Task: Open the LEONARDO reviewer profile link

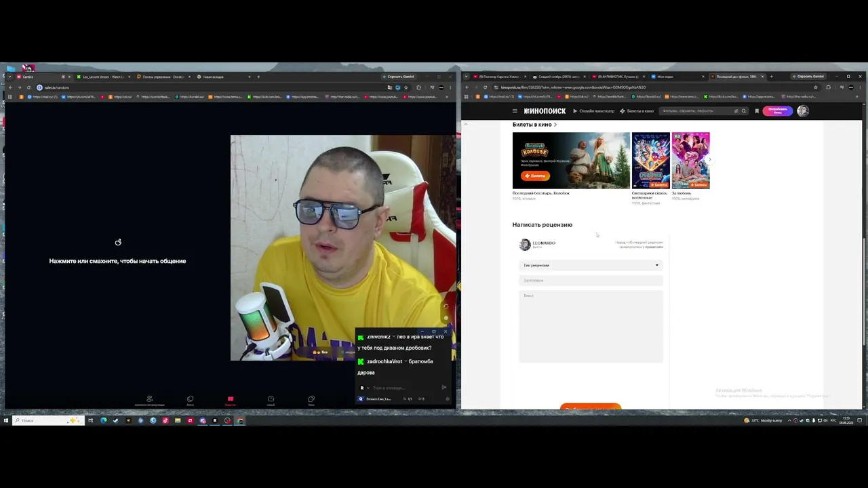Action: click(544, 243)
